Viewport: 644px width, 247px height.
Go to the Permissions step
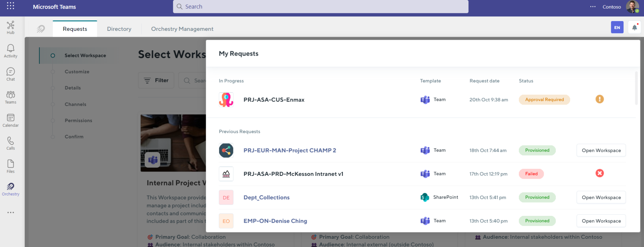point(78,121)
